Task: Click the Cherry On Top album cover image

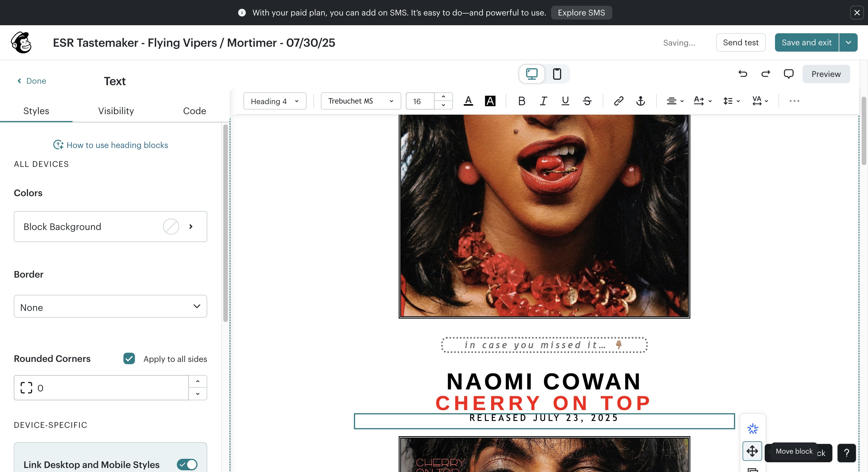Action: click(x=544, y=454)
